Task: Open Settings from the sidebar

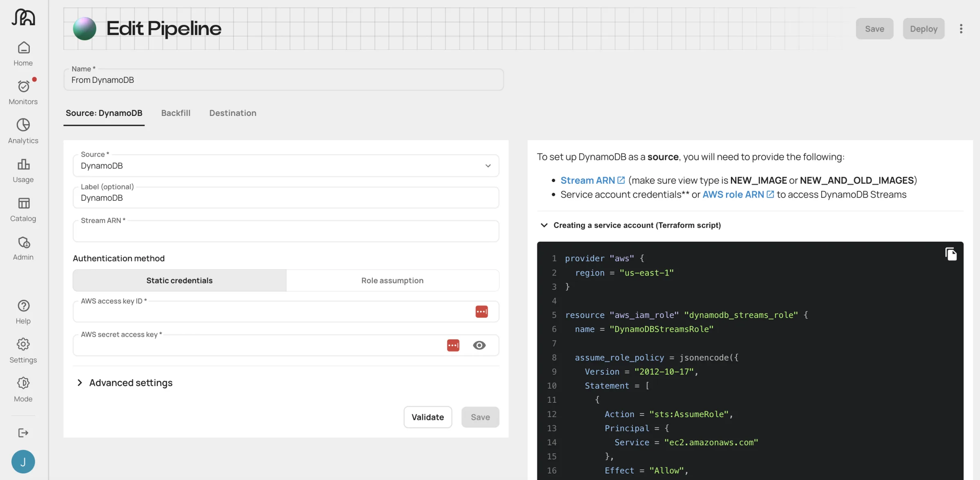Action: tap(23, 351)
